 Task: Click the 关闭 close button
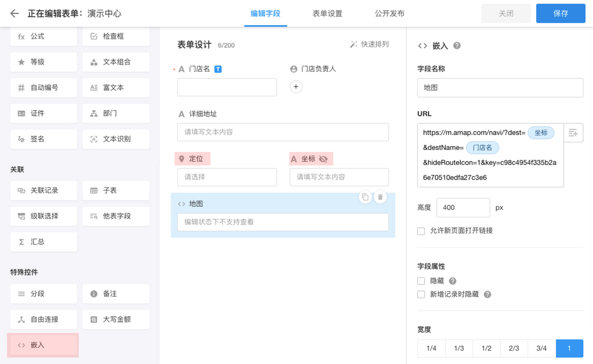click(506, 13)
